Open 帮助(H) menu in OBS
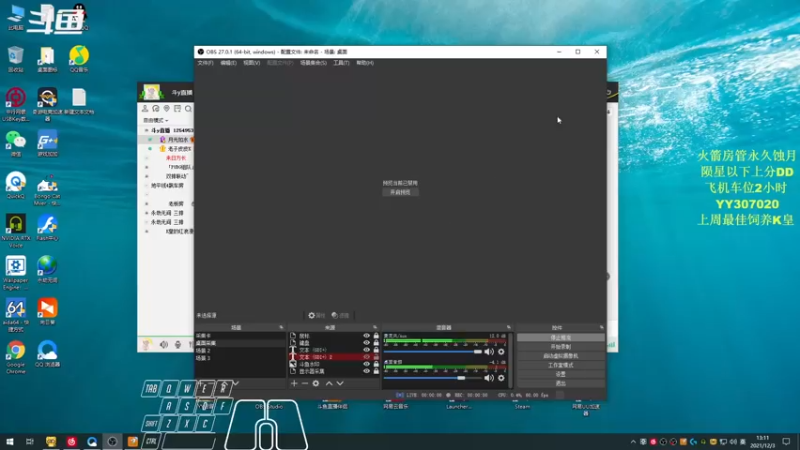The width and height of the screenshot is (800, 450). pyautogui.click(x=365, y=63)
